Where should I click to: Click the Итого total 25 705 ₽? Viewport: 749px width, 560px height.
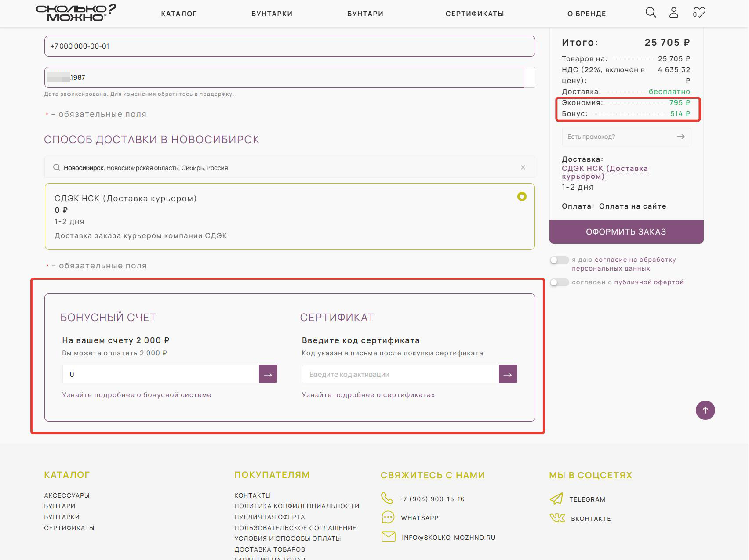(x=667, y=42)
